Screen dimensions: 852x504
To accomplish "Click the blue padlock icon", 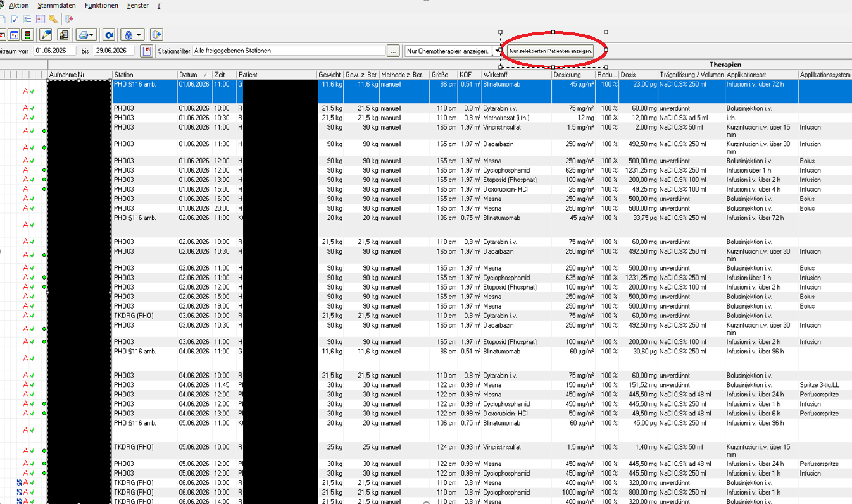I will pos(128,35).
